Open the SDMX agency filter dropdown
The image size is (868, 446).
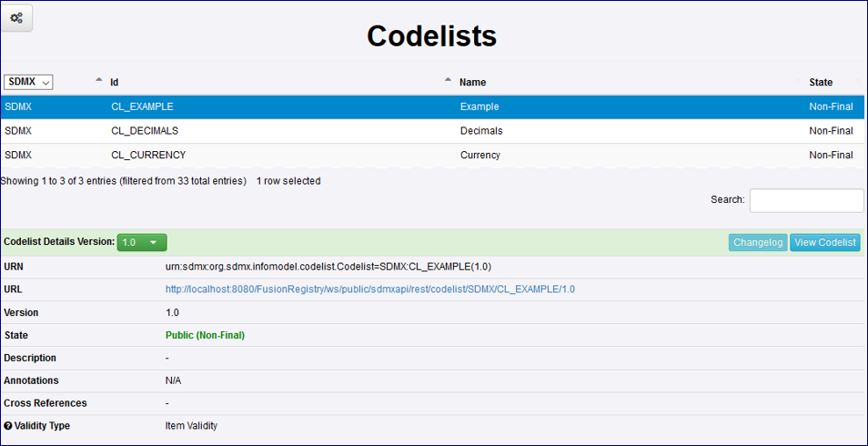point(29,82)
